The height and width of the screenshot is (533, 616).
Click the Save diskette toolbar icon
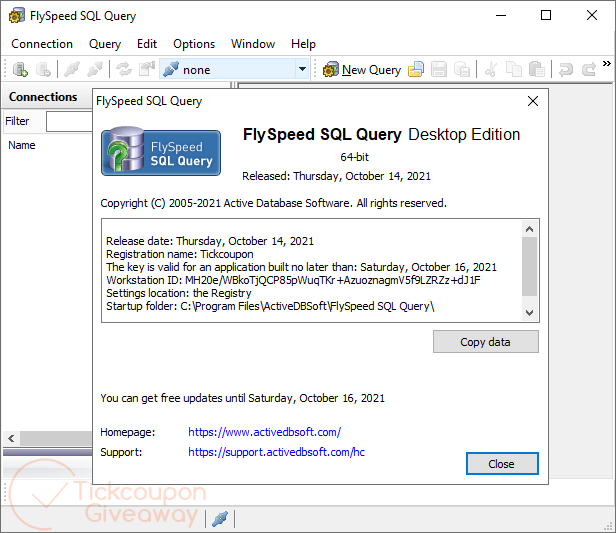(438, 70)
